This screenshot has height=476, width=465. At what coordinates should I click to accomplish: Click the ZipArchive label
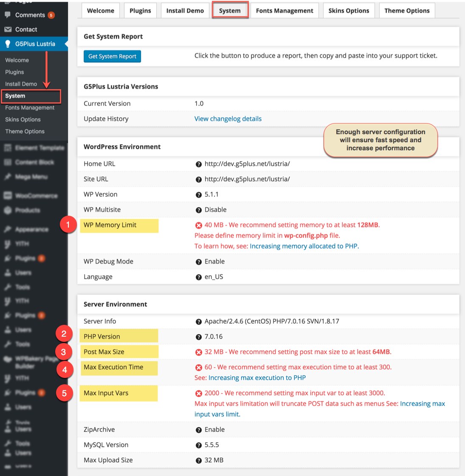coord(99,429)
